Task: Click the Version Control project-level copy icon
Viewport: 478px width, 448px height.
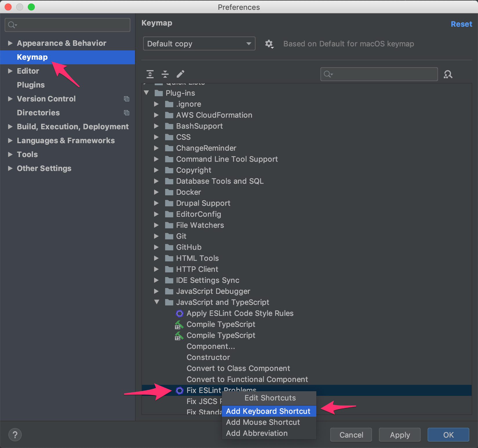Action: (127, 99)
